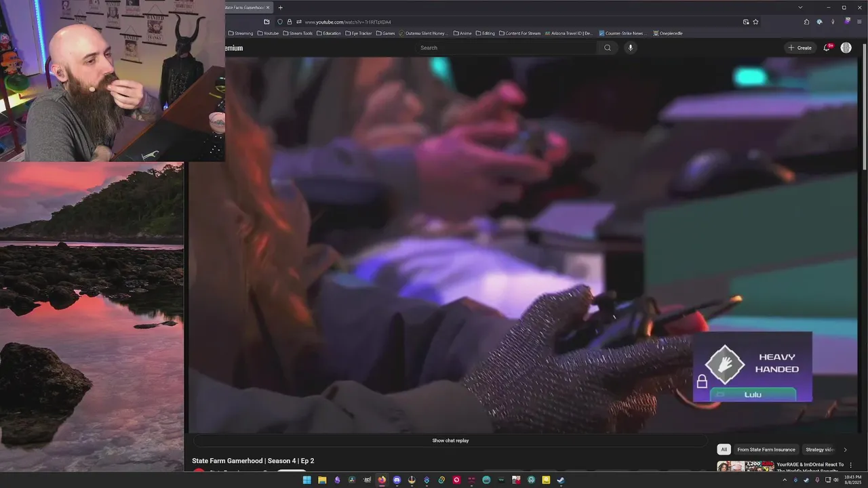
Task: Click the video player area
Action: pyautogui.click(x=523, y=244)
